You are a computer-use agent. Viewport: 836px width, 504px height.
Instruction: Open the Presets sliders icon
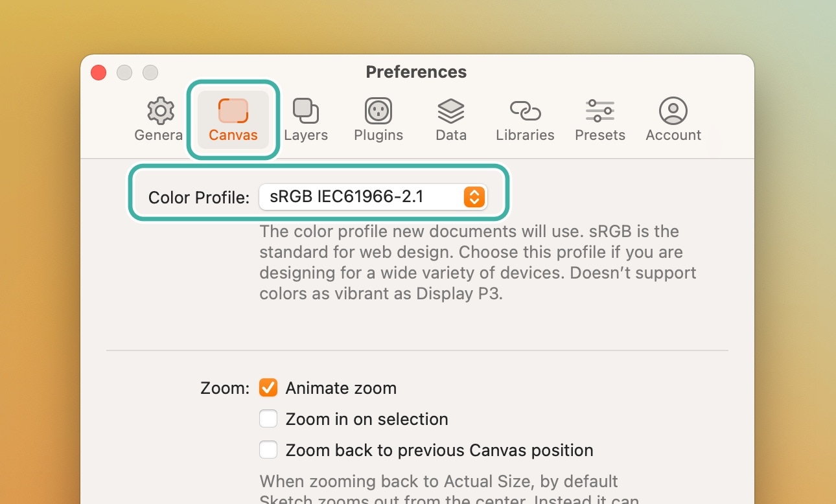599,110
